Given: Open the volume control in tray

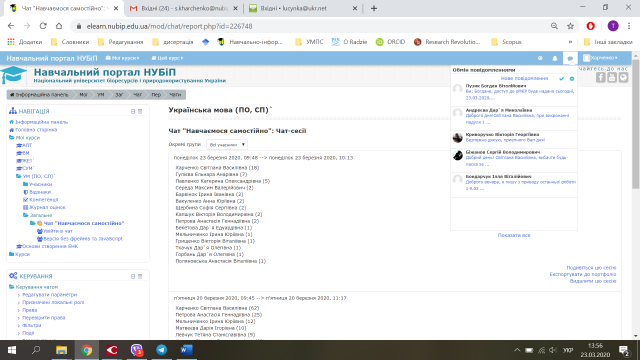Looking at the screenshot, I should 553,350.
